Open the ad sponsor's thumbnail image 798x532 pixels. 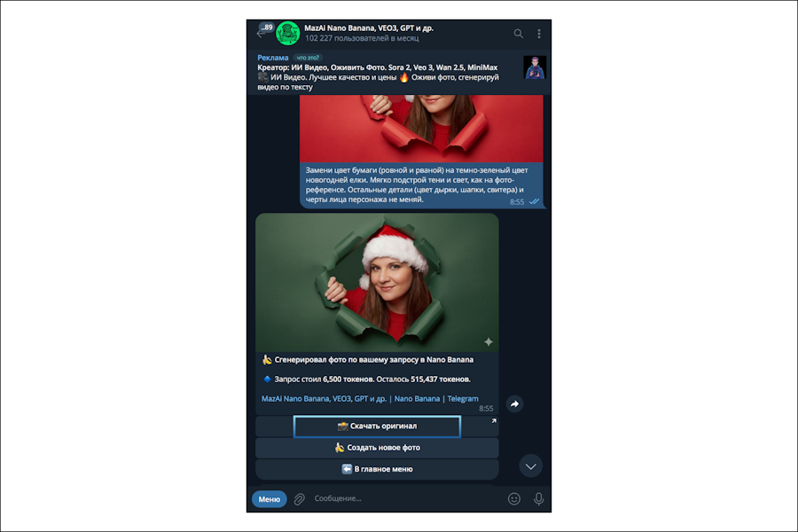535,67
